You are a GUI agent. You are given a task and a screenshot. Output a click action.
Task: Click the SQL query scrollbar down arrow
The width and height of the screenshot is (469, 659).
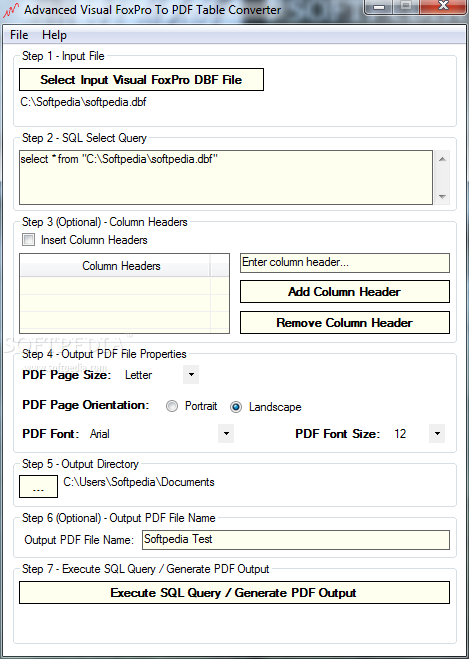click(442, 196)
